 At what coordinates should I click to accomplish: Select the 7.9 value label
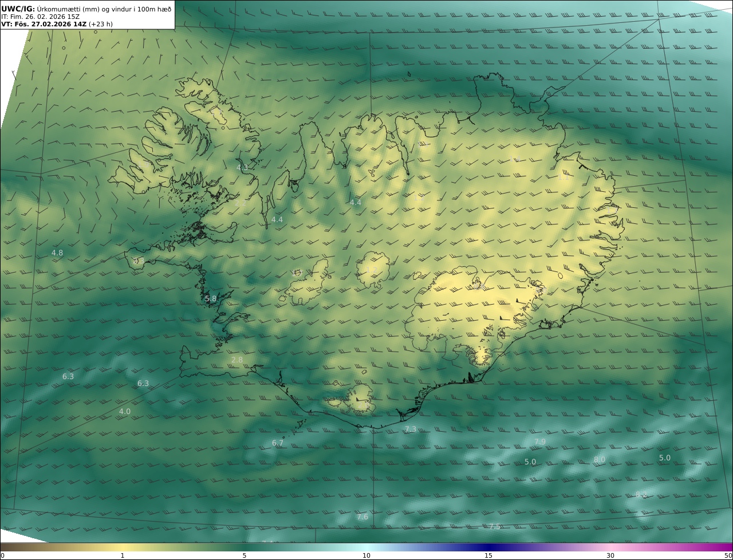pos(540,441)
